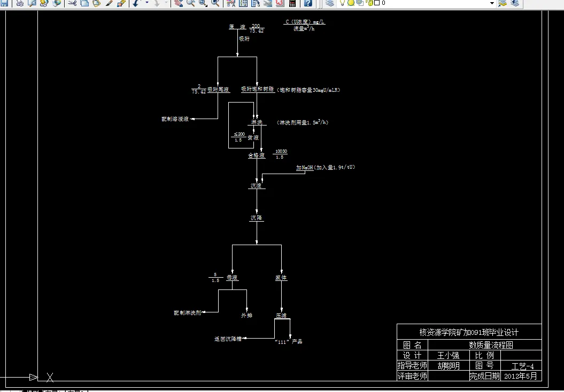Screen dimensions: 564x392
Task: Select the '10030' concentration value
Action: (x=281, y=152)
